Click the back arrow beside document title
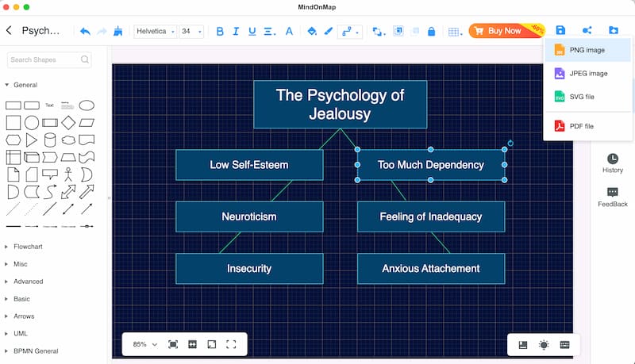635x364 pixels. click(x=9, y=31)
